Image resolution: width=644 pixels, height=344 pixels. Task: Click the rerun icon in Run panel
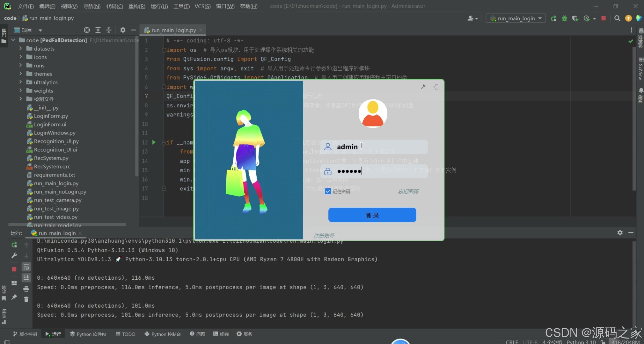point(14,245)
